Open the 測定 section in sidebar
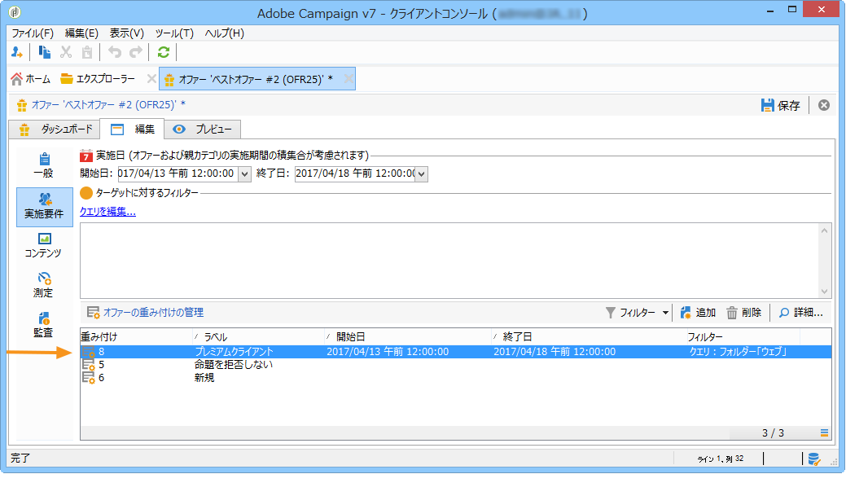The height and width of the screenshot is (496, 868). 43,285
